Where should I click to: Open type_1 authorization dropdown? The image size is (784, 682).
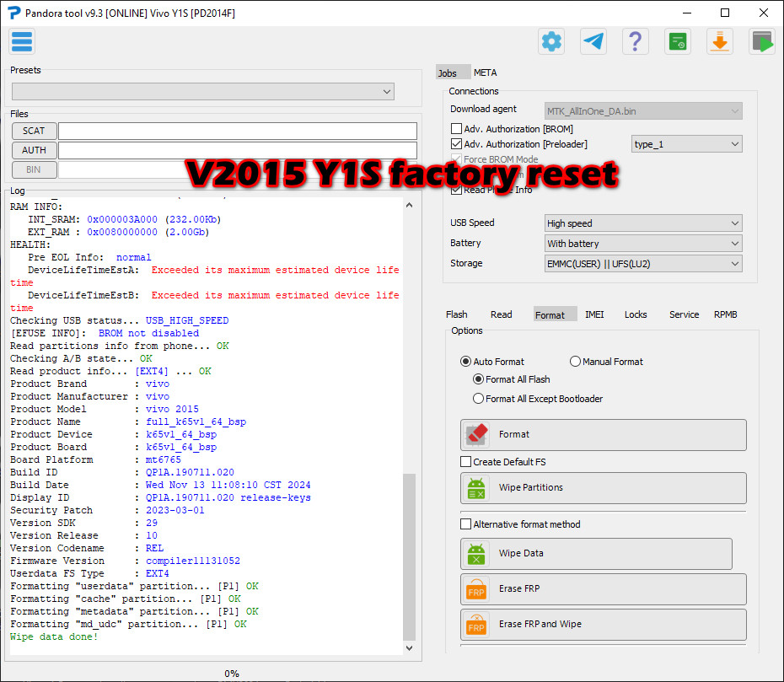[686, 144]
